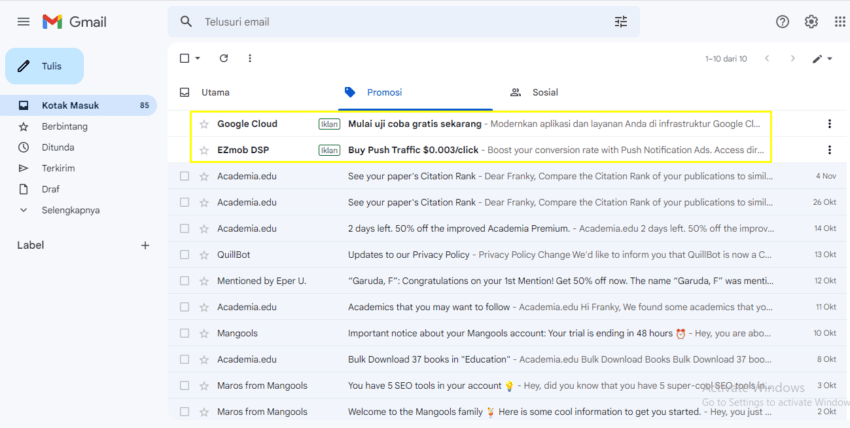
Task: Click the Iklan badge on Google Cloud
Action: (329, 124)
